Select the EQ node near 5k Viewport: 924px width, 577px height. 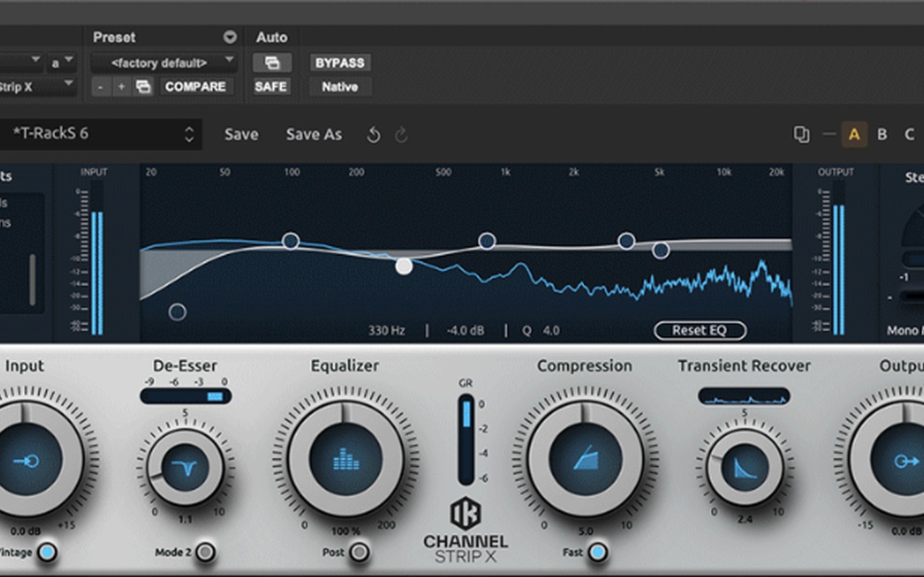(661, 250)
